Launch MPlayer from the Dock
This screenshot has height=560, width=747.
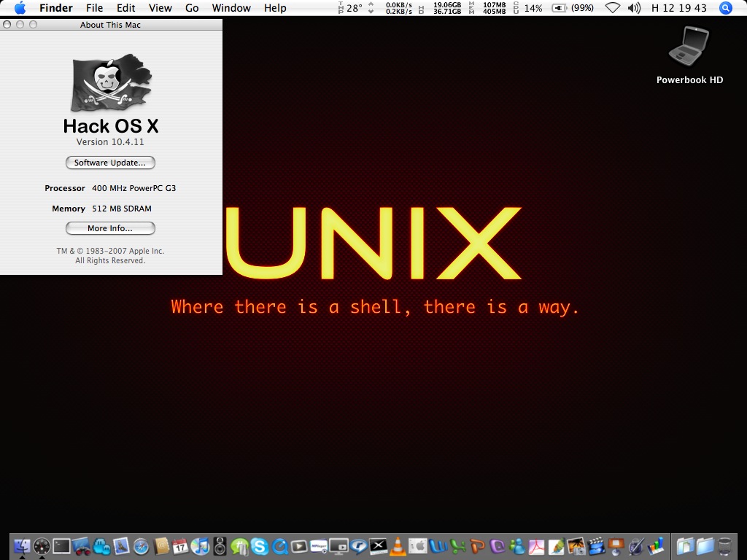[319, 546]
